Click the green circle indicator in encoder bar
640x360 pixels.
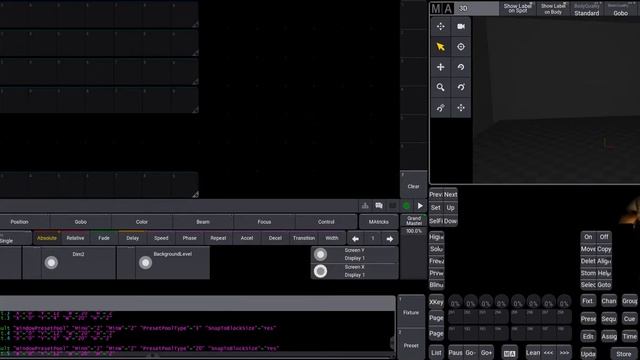(406, 206)
